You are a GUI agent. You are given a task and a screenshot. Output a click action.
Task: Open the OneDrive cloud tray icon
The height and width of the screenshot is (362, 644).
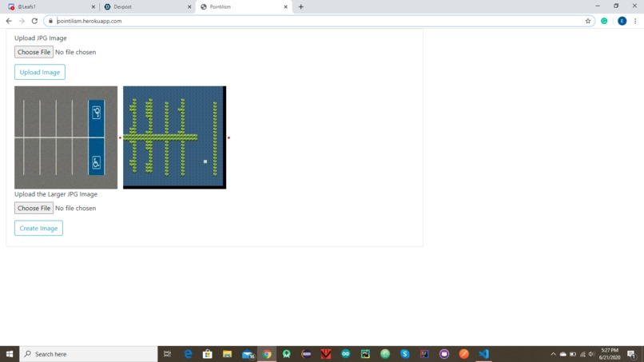563,354
